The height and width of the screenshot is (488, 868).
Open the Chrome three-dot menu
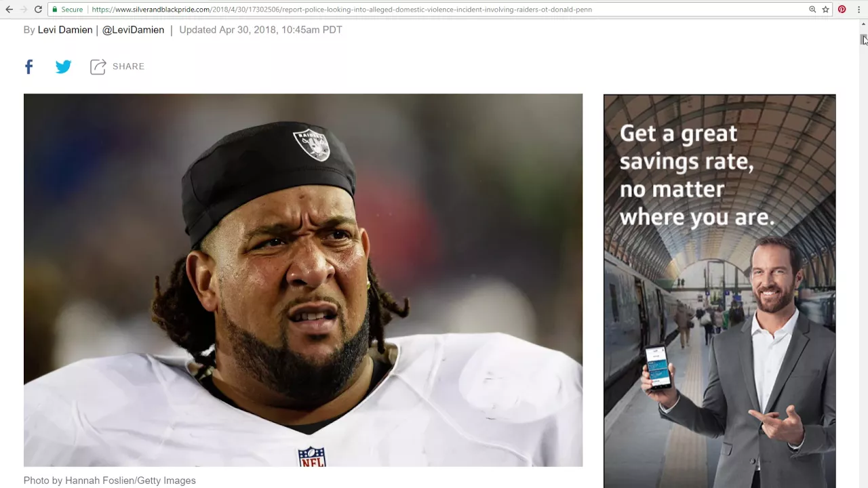click(x=859, y=9)
